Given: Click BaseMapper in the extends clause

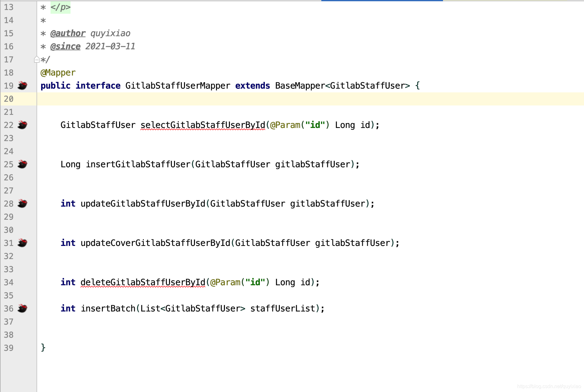Looking at the screenshot, I should click(300, 86).
